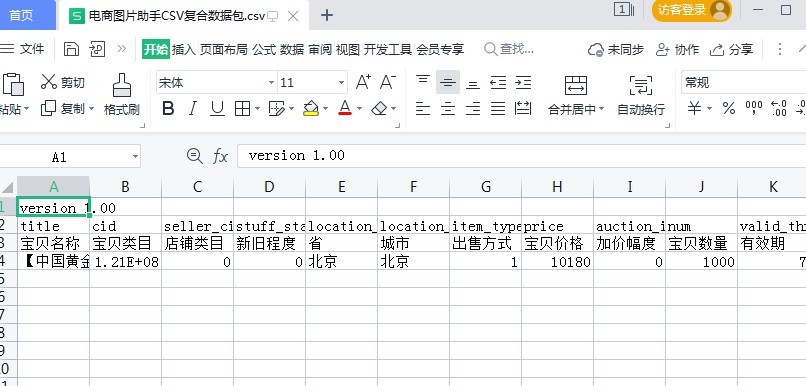Toggle Underline formatting

(217, 108)
